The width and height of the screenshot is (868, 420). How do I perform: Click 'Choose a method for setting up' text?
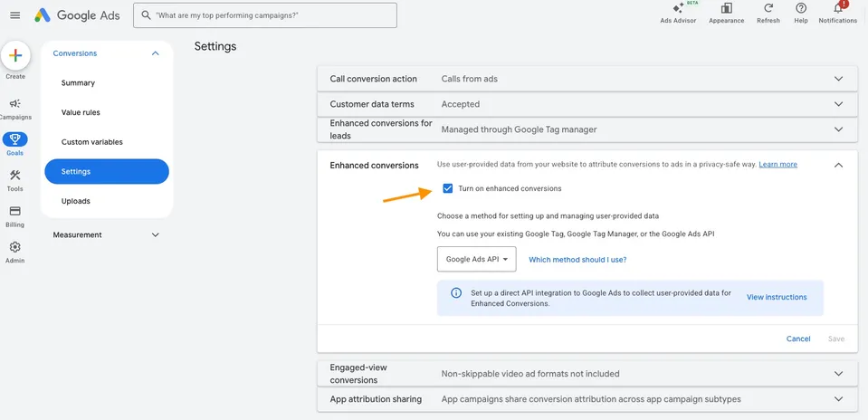[548, 215]
